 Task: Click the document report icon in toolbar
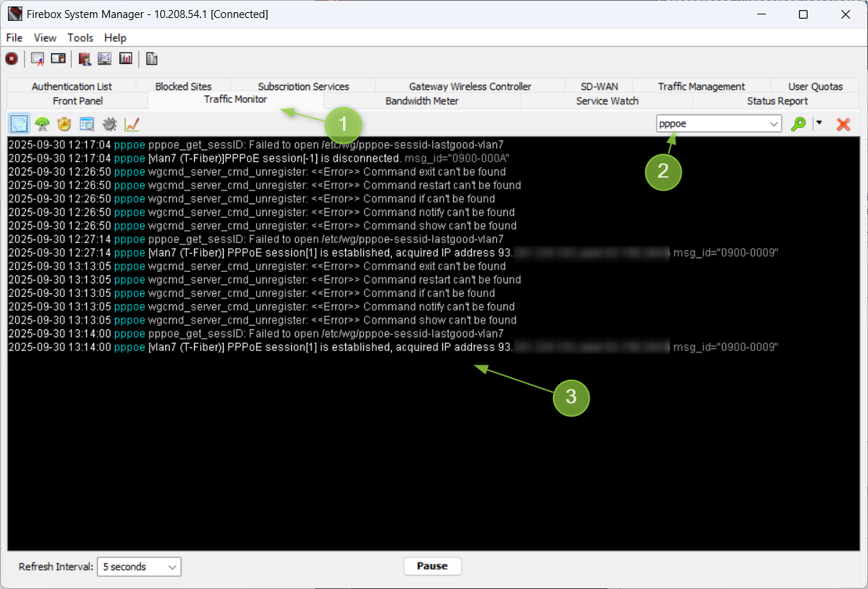[x=152, y=59]
